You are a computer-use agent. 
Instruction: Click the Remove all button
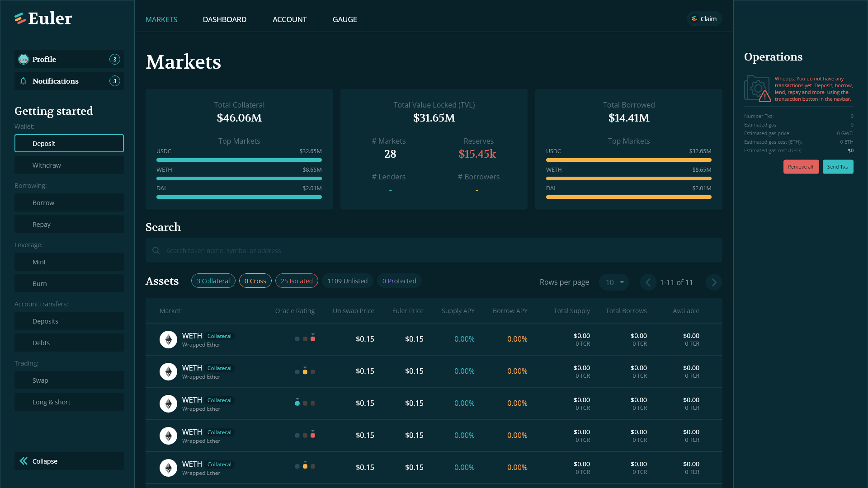click(x=801, y=167)
